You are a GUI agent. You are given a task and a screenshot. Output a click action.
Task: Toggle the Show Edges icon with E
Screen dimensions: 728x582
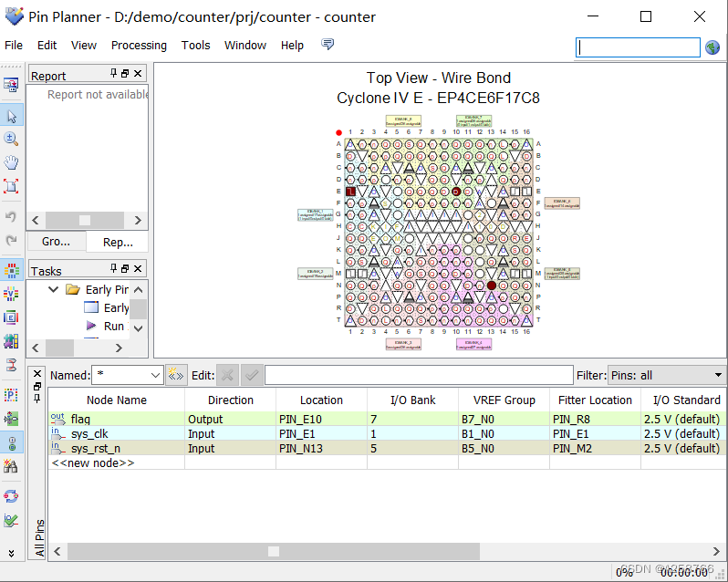point(11,317)
